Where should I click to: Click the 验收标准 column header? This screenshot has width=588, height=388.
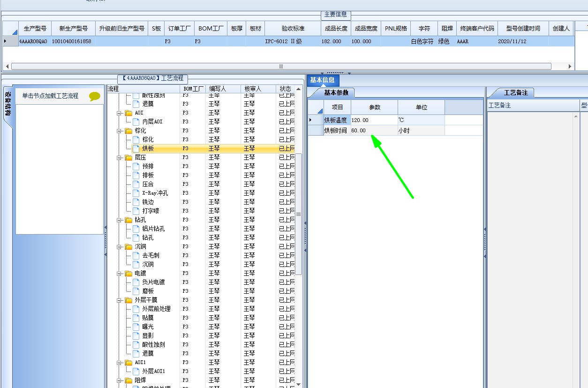coord(293,29)
